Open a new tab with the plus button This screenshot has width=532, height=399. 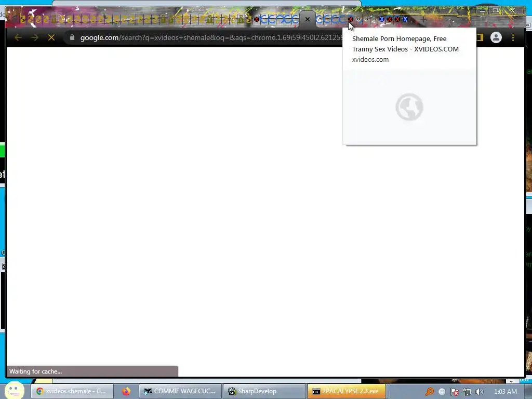point(423,19)
